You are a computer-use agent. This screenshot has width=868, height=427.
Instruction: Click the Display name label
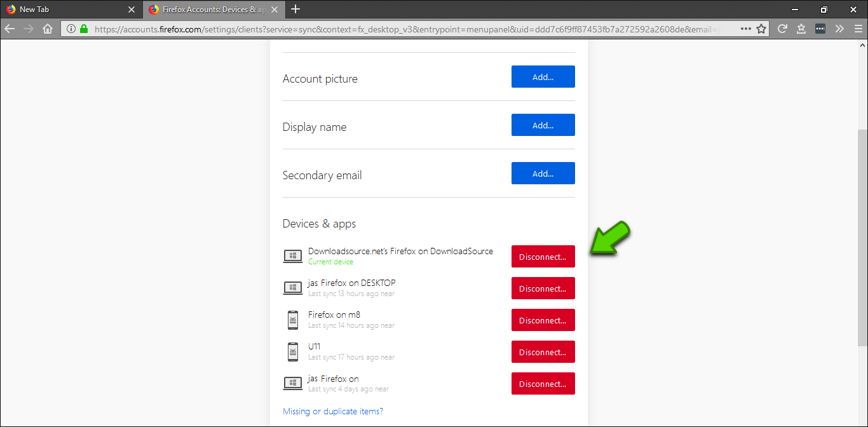[x=315, y=127]
